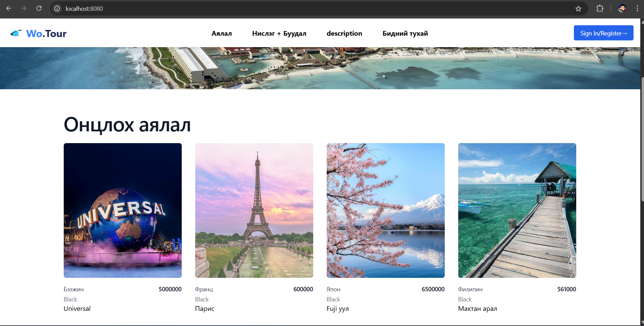The image size is (644, 326).
Task: Open the Chrome three-dot menu
Action: click(637, 8)
